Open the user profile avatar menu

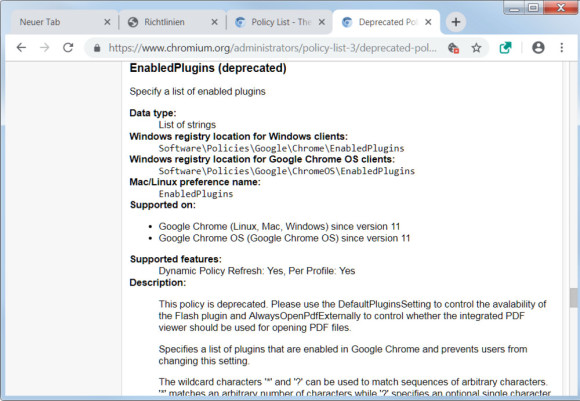click(538, 48)
